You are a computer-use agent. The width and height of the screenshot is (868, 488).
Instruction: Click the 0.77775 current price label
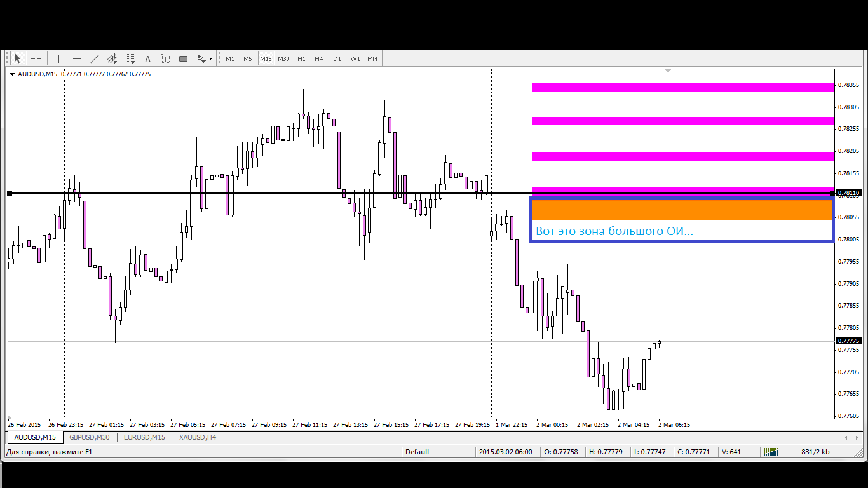tap(849, 341)
